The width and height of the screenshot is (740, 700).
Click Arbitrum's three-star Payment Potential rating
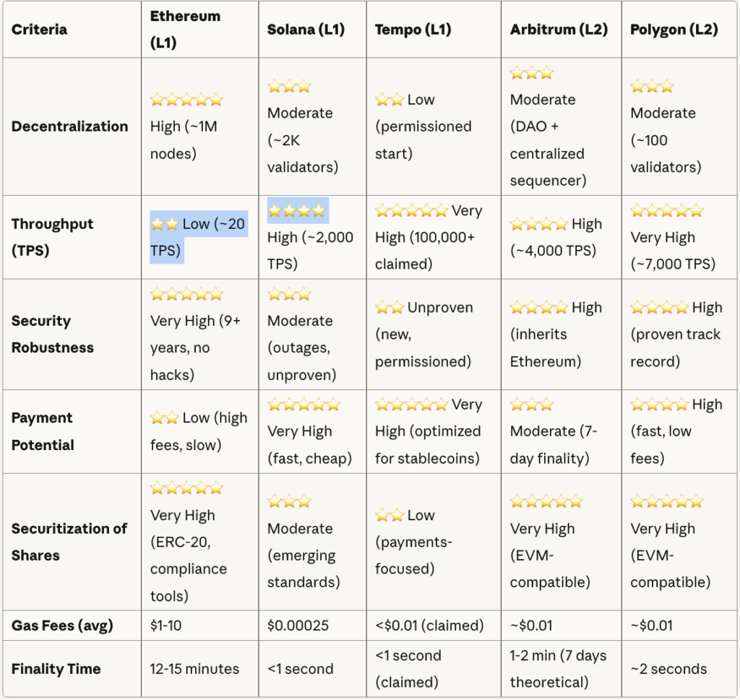pos(531,405)
